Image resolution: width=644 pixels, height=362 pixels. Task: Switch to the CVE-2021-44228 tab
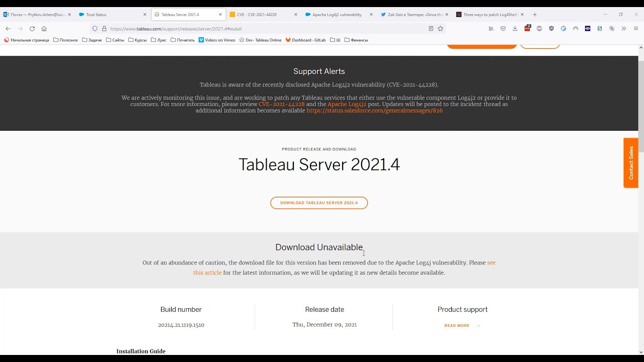[x=264, y=15]
